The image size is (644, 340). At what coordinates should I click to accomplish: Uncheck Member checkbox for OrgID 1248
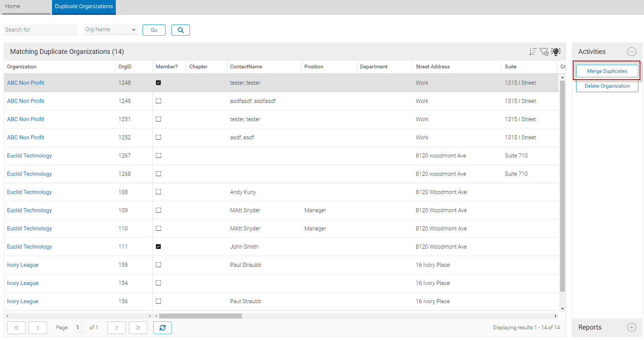pyautogui.click(x=158, y=83)
